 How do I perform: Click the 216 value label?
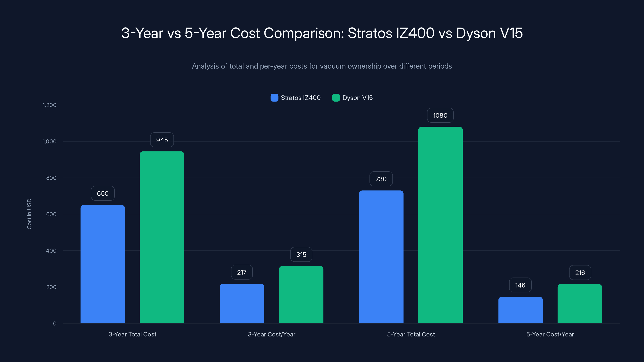click(580, 273)
